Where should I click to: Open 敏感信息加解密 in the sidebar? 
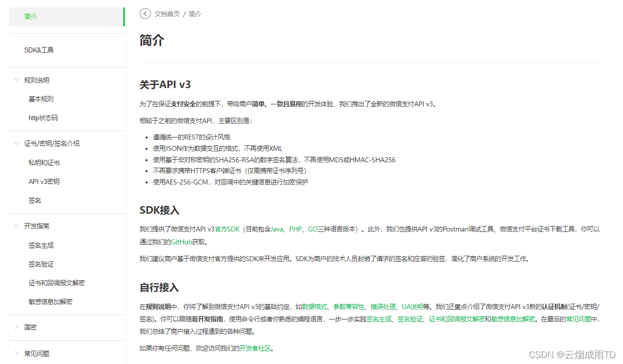pos(51,302)
